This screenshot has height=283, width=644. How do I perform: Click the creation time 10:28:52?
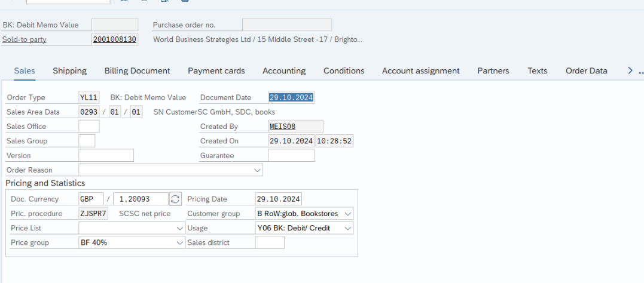point(334,141)
